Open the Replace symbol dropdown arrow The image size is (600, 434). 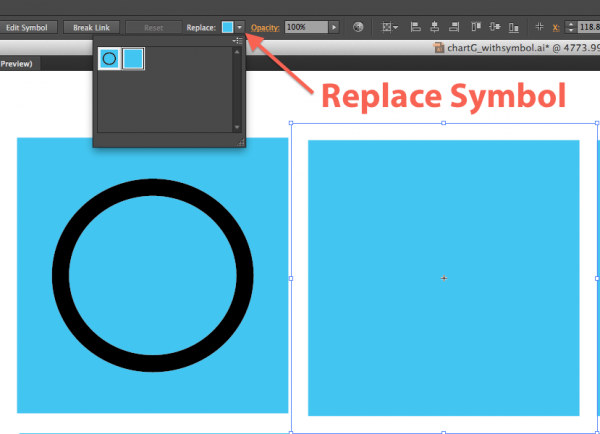click(x=240, y=27)
